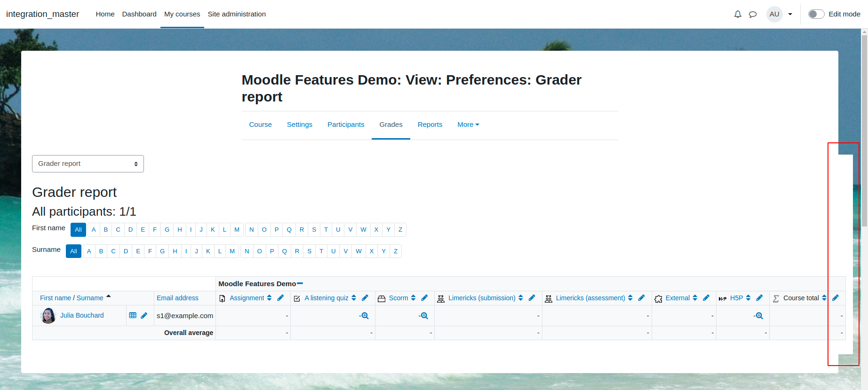Open A listening quiz link
The width and height of the screenshot is (868, 390).
(x=326, y=298)
